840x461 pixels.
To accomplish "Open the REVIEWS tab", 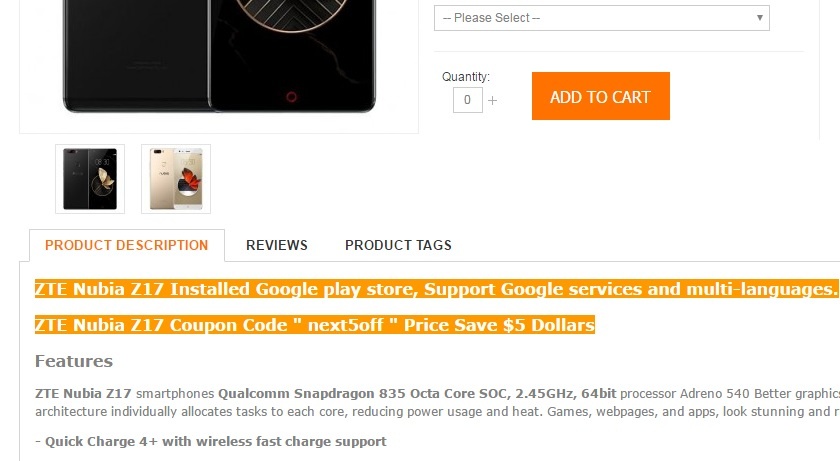I will pyautogui.click(x=276, y=245).
